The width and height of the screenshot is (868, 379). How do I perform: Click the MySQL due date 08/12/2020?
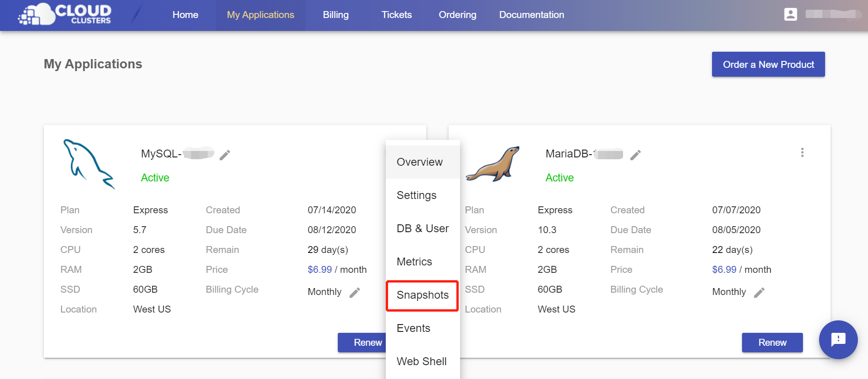pyautogui.click(x=332, y=230)
